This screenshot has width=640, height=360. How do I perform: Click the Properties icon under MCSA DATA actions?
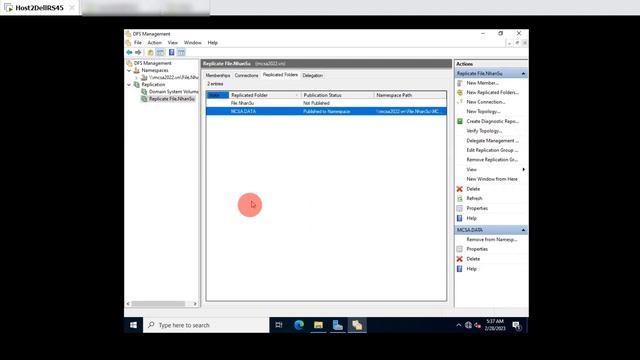[460, 249]
